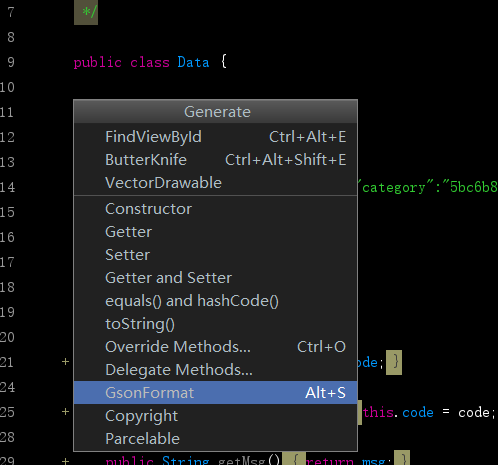The height and width of the screenshot is (465, 498).
Task: Choose Copyright from Generate menu
Action: [215, 416]
